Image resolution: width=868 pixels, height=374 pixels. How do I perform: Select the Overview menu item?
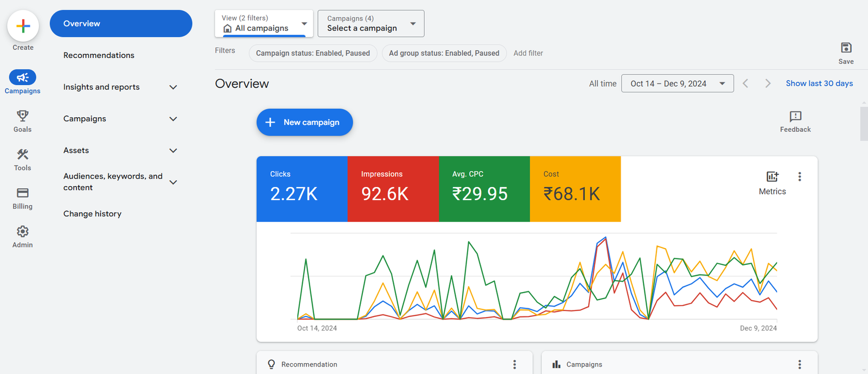(121, 23)
